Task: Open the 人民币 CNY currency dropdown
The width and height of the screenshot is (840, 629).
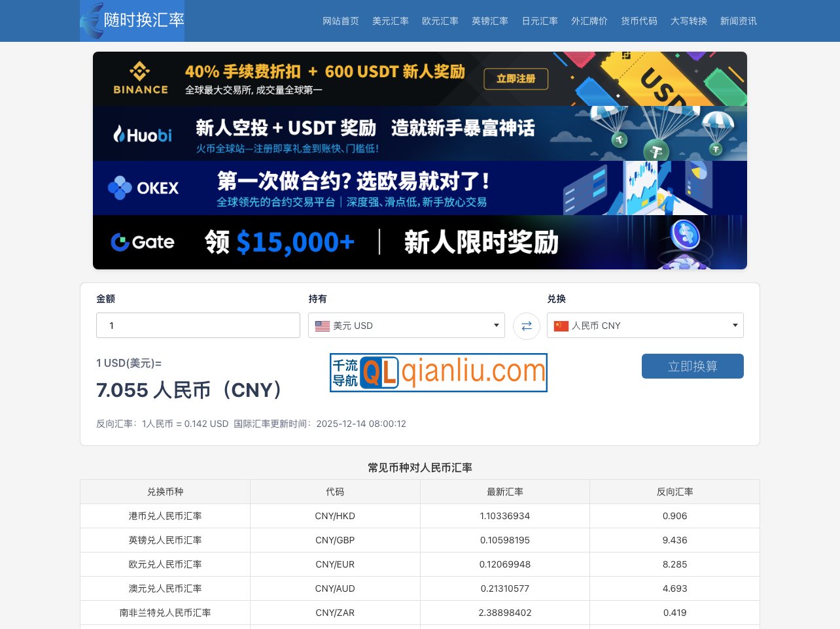Action: (645, 325)
